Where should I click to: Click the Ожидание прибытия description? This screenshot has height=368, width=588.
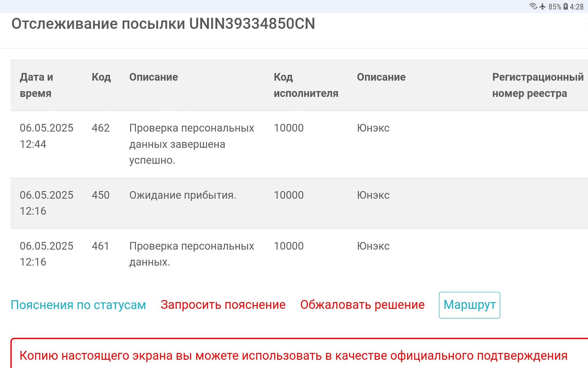click(x=183, y=195)
